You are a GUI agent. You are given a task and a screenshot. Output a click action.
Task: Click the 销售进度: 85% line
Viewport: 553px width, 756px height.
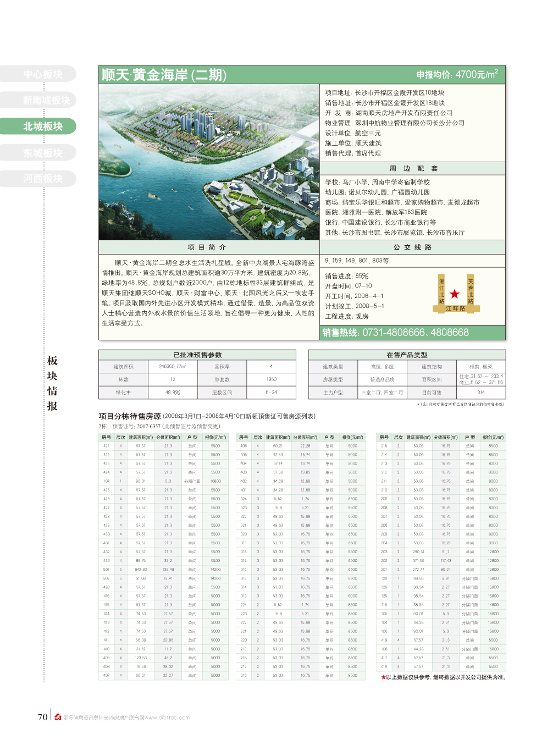(x=347, y=276)
